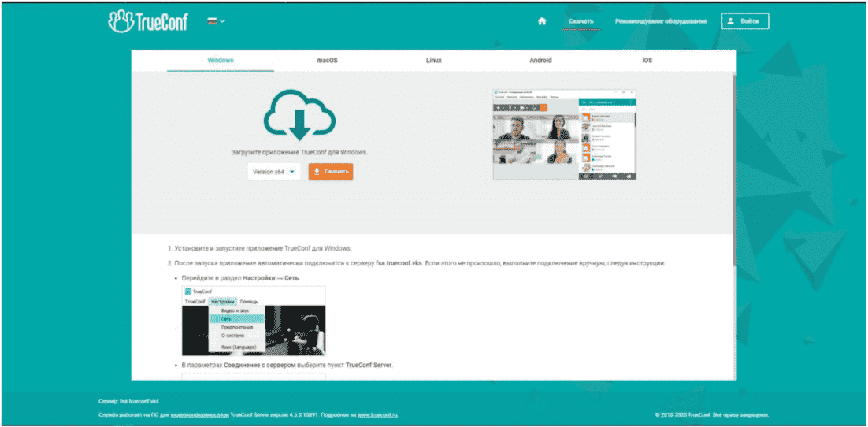Switch to the iOS tab

click(x=647, y=61)
